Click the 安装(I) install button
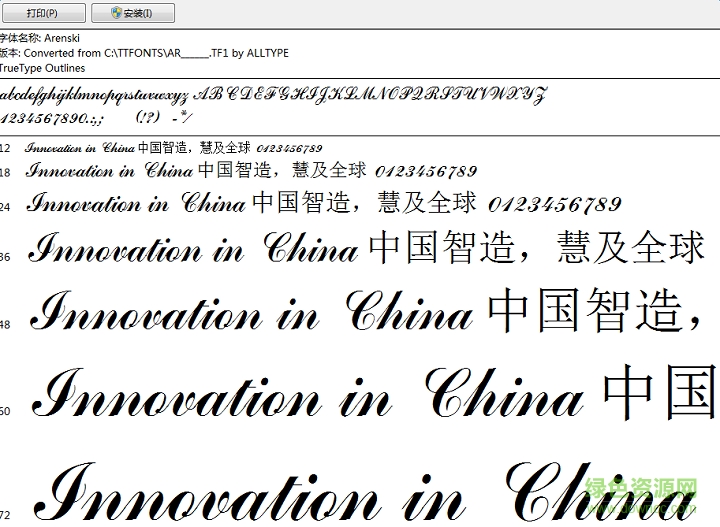This screenshot has width=720, height=527. pyautogui.click(x=133, y=12)
